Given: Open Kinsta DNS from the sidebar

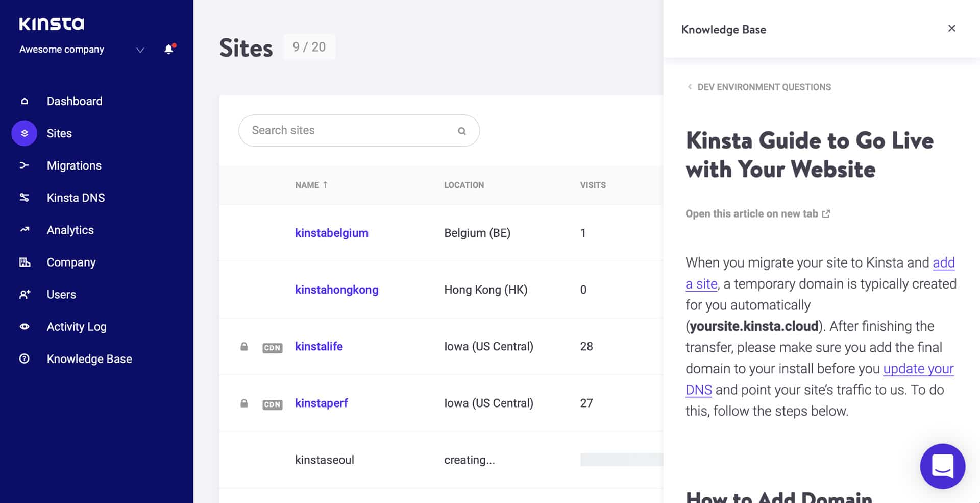Looking at the screenshot, I should (x=24, y=198).
